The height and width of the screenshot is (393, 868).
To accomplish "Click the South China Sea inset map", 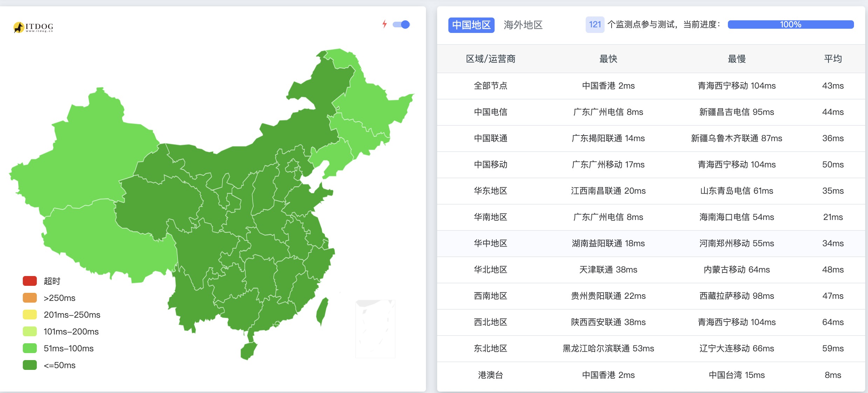I will point(375,329).
